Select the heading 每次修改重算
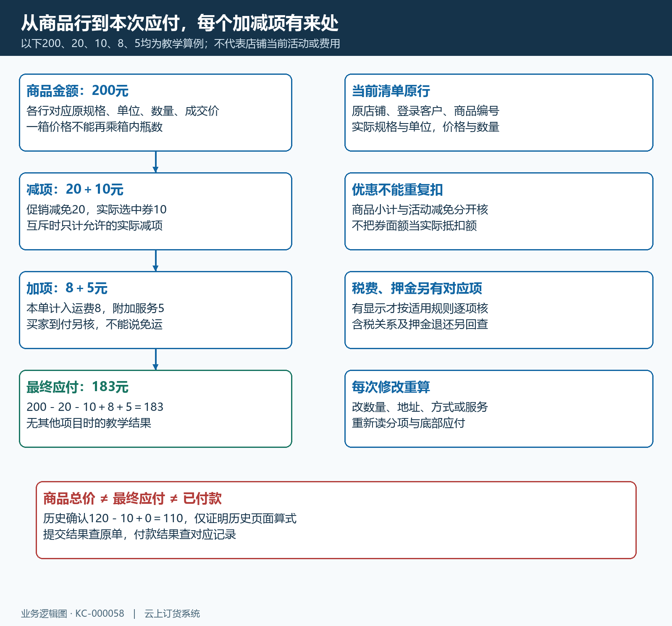 [391, 387]
